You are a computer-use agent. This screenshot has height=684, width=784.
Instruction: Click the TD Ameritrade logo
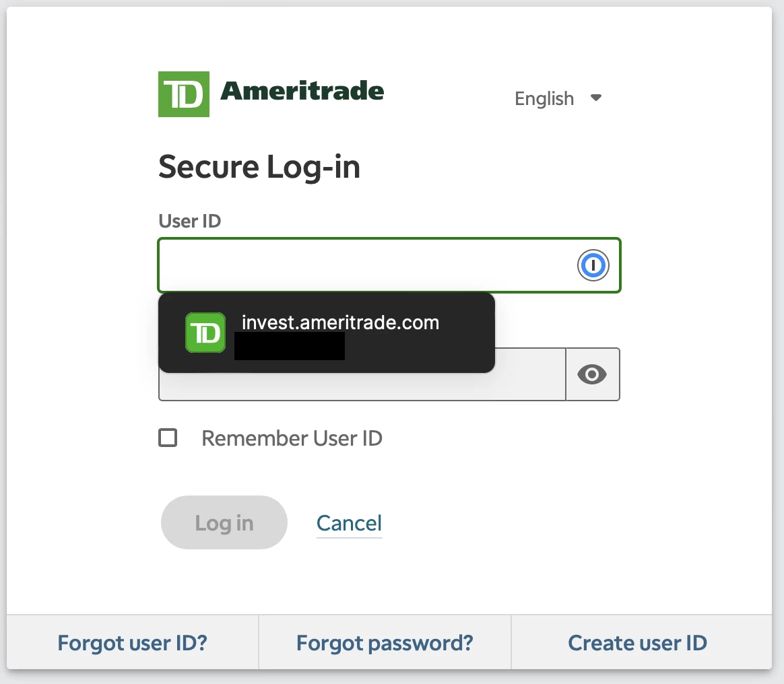point(271,94)
